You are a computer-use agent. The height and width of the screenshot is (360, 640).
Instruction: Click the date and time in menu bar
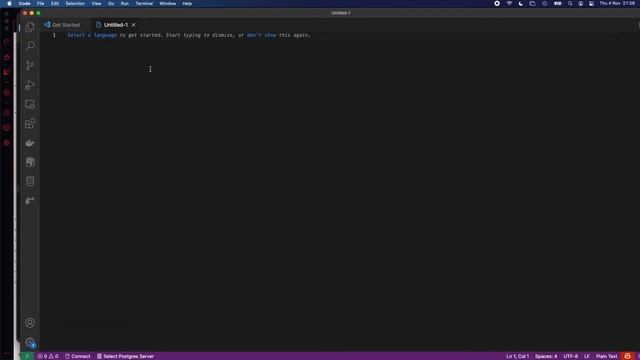617,3
